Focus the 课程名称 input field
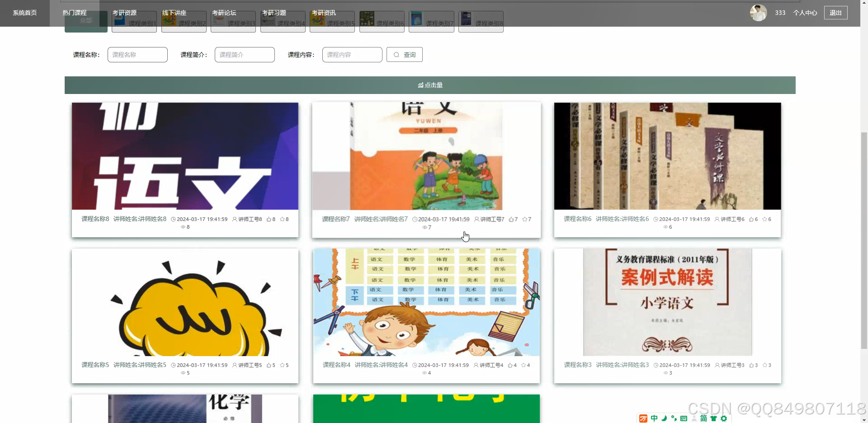 137,55
